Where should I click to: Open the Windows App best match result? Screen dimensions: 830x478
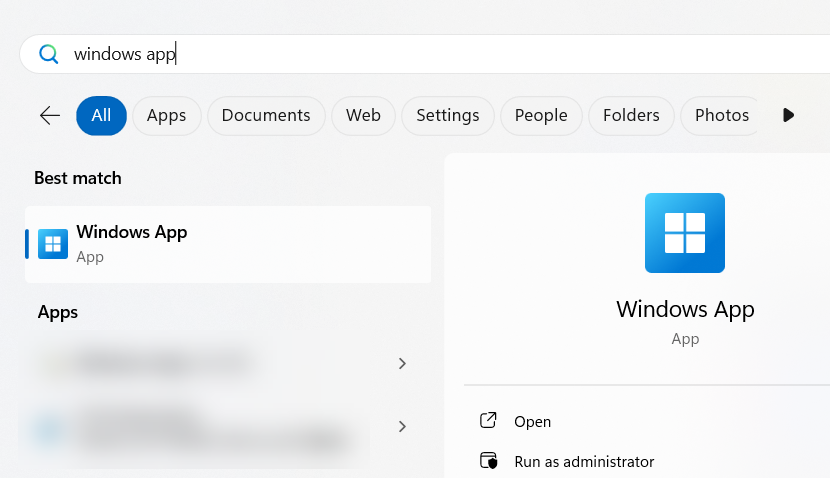point(228,244)
